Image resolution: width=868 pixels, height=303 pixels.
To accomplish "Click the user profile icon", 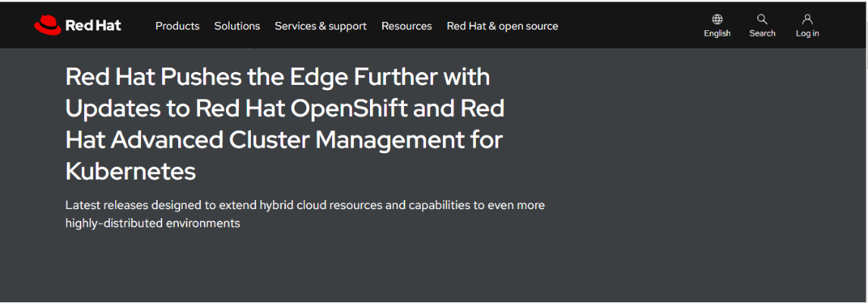I will pos(807,19).
